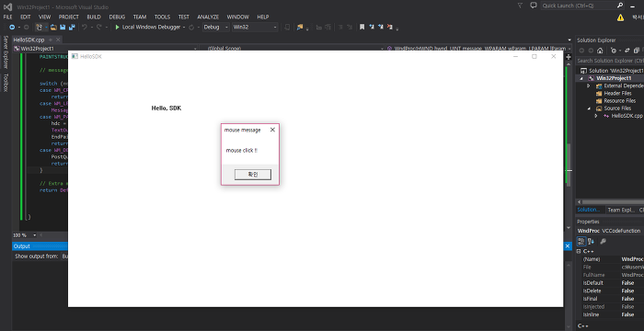Screen dimensions: 644x331
Task: Open the Toolbox side tab
Action: tap(6, 83)
